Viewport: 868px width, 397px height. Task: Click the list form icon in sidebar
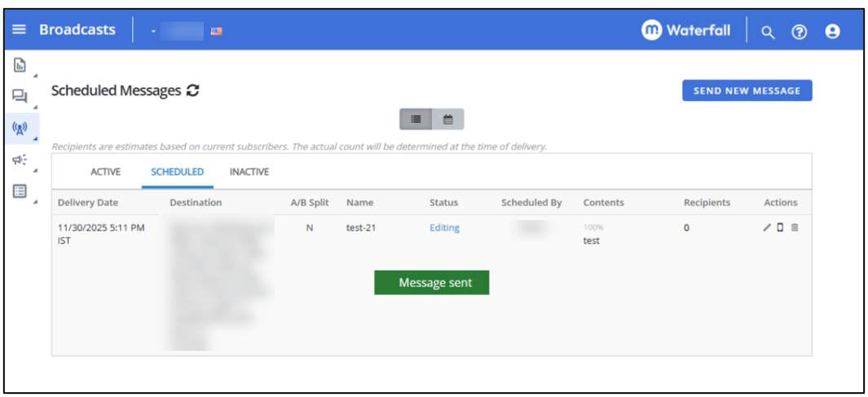pos(20,192)
